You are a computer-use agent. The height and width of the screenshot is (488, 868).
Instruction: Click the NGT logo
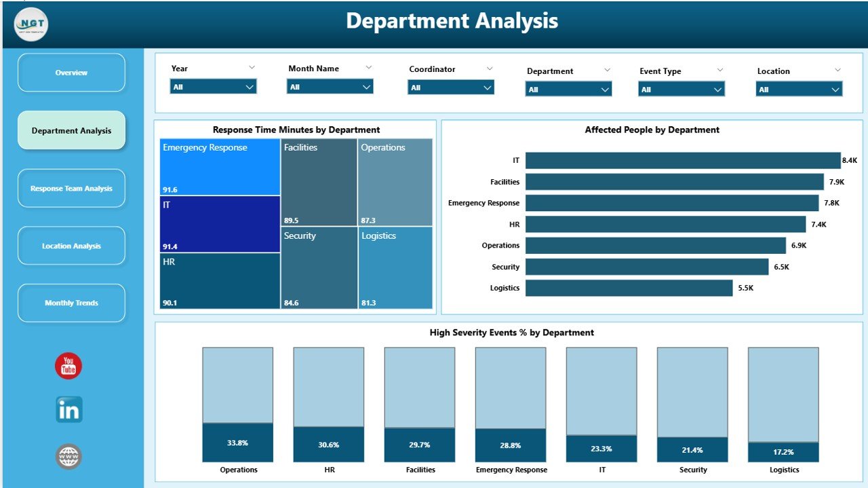point(30,24)
